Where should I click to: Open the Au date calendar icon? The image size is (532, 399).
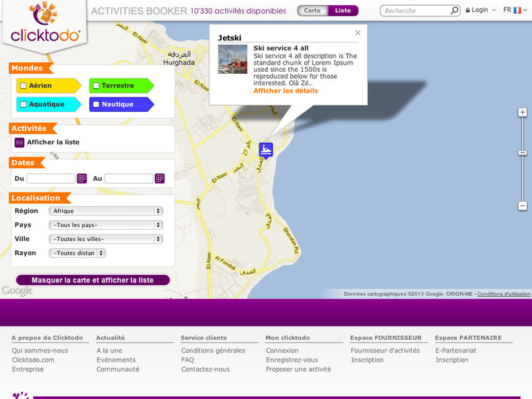[x=160, y=178]
